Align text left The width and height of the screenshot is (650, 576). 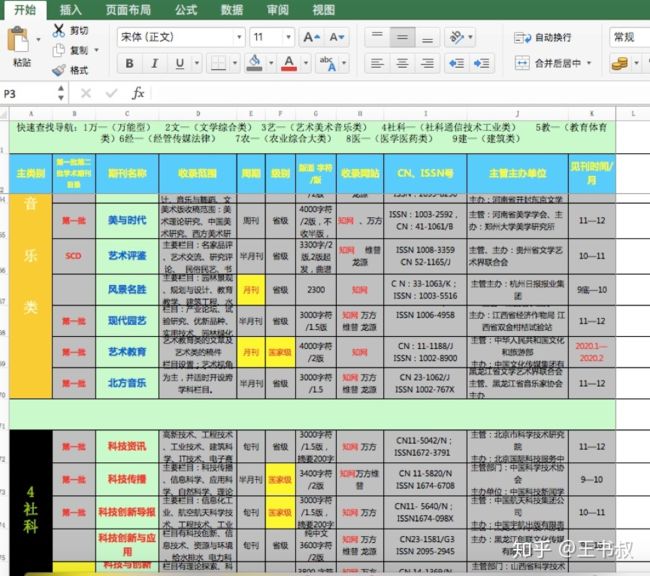point(377,63)
